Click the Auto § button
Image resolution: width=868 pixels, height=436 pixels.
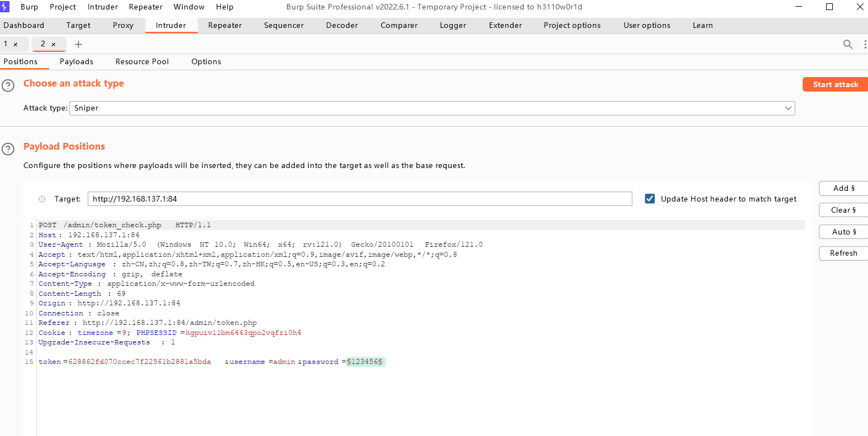pyautogui.click(x=843, y=232)
